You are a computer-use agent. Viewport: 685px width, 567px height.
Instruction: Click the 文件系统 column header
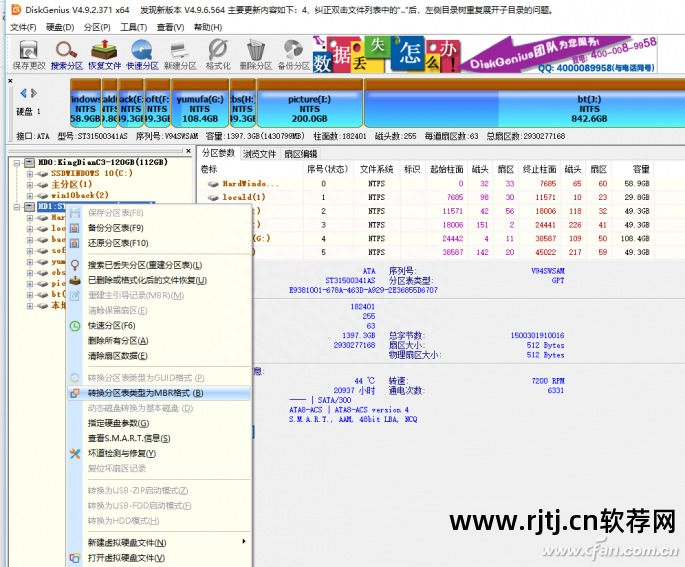[x=377, y=169]
